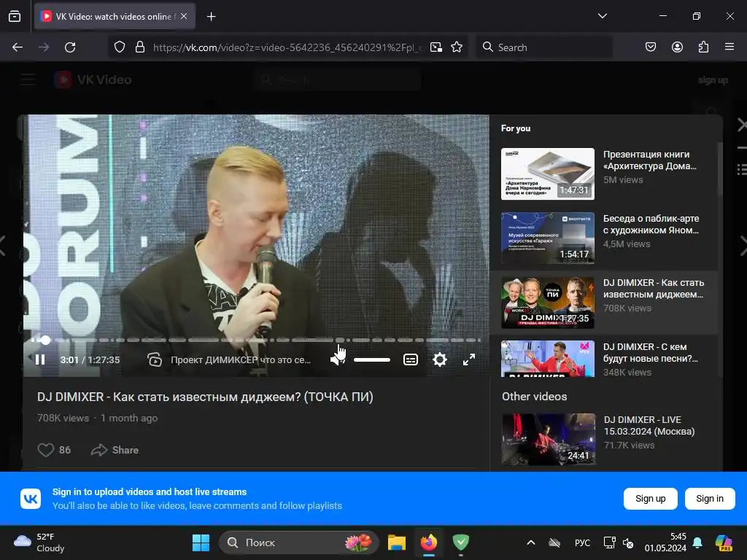The image size is (747, 560).
Task: View site security padlock info
Action: pyautogui.click(x=139, y=47)
